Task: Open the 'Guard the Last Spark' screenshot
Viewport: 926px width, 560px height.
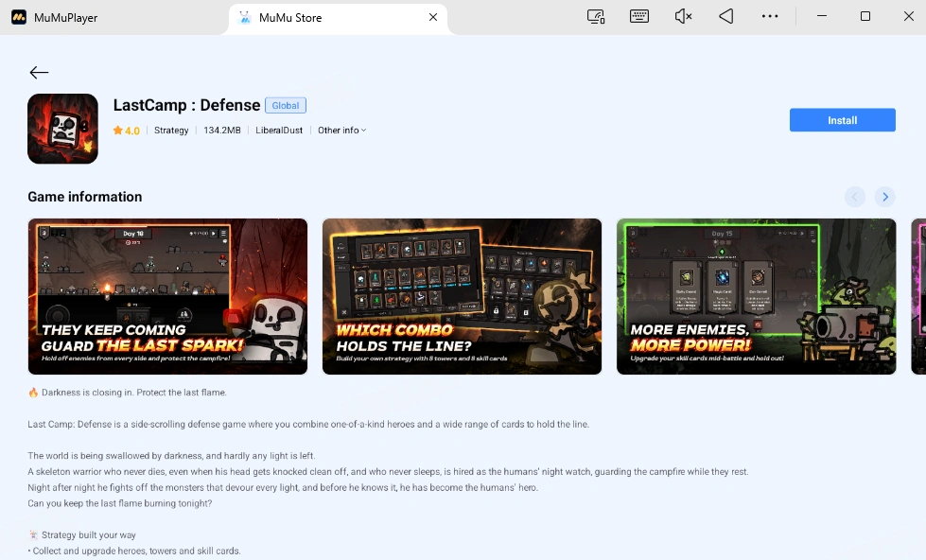Action: coord(167,296)
